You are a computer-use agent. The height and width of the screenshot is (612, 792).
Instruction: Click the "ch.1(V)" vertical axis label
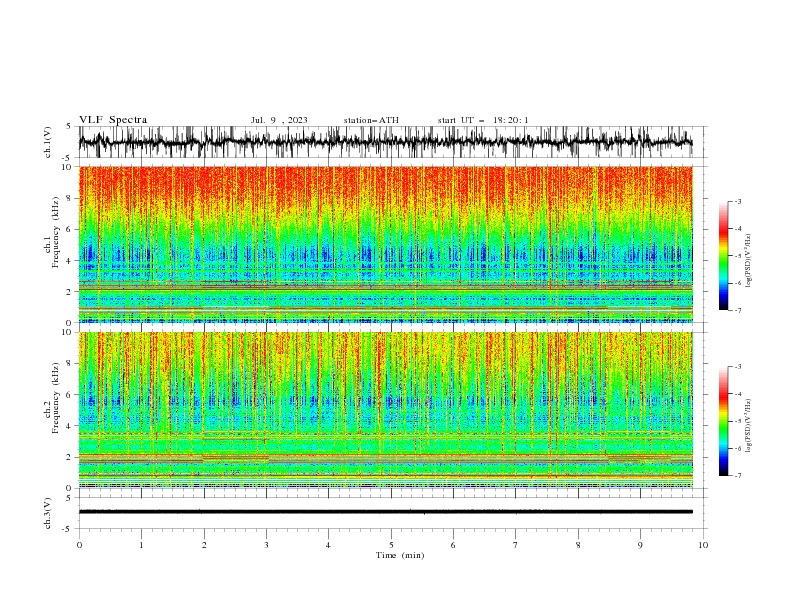(x=48, y=142)
